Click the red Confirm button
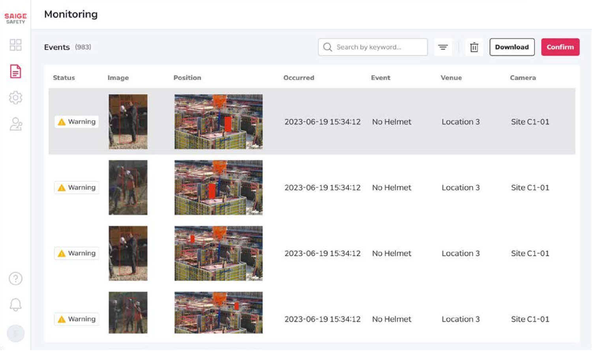 click(560, 47)
